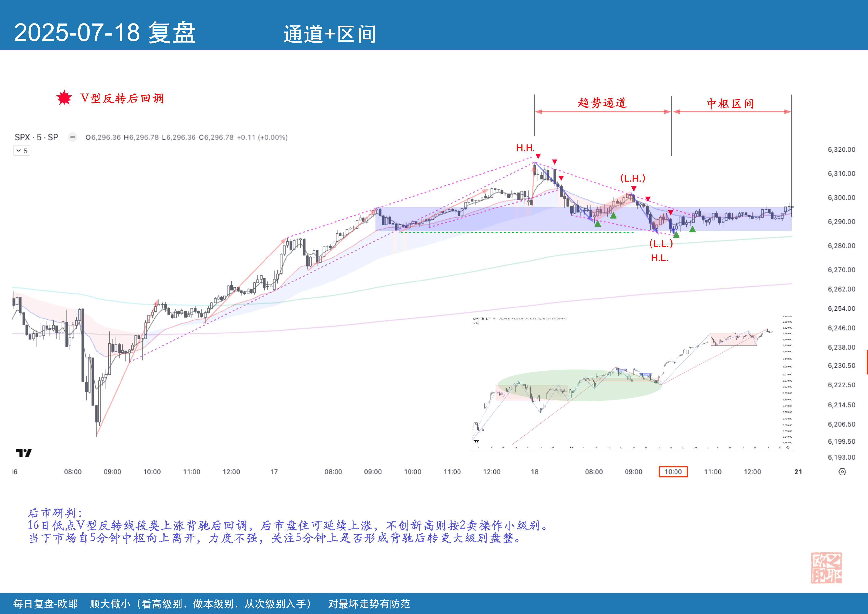Select the 2025-07-18 复盘 header title
Screen dimensions: 868x614
coord(105,32)
